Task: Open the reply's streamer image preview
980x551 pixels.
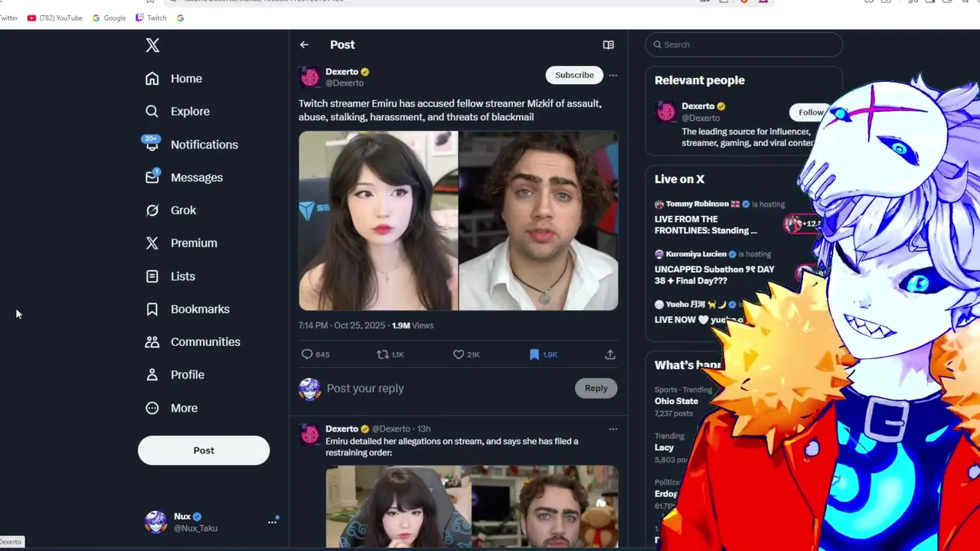Action: coord(472,507)
